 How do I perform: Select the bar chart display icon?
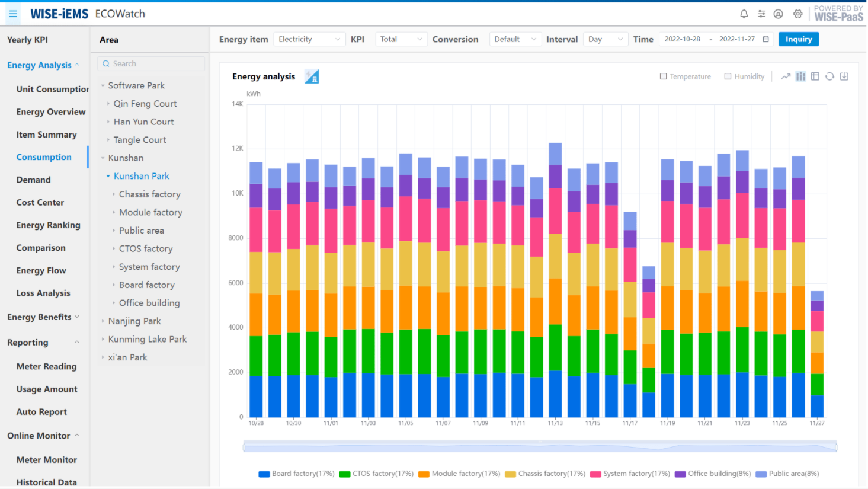pos(800,76)
